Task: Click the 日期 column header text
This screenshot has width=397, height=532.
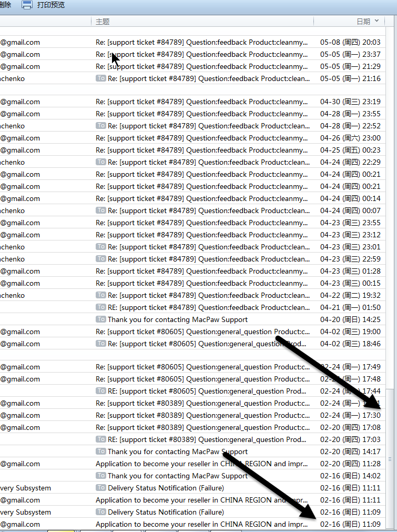Action: pyautogui.click(x=363, y=22)
